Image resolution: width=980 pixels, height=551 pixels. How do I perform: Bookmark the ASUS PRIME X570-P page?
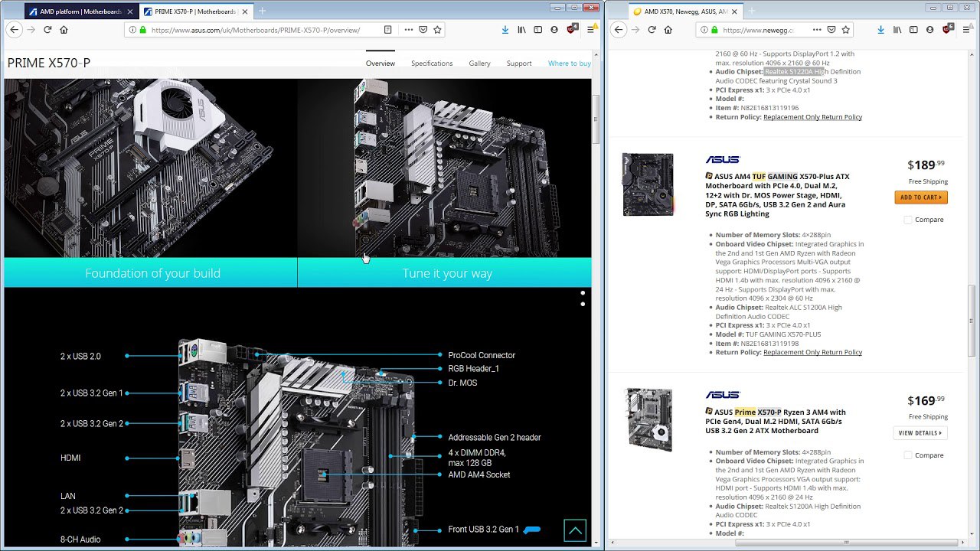click(x=437, y=30)
